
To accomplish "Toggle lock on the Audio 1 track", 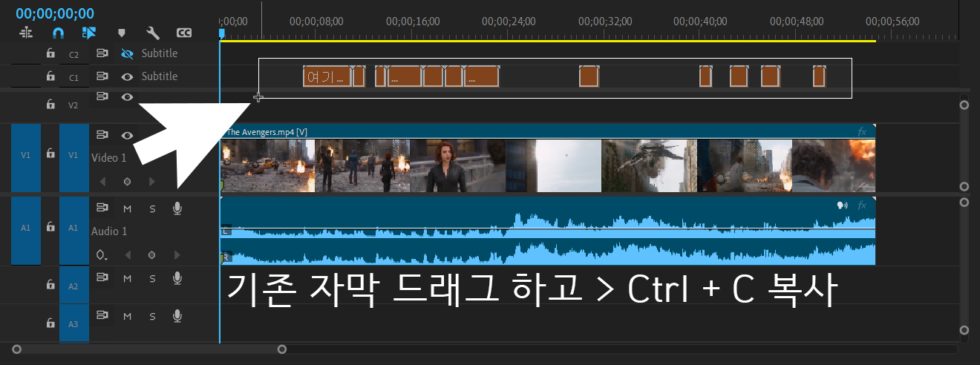I will 50,227.
